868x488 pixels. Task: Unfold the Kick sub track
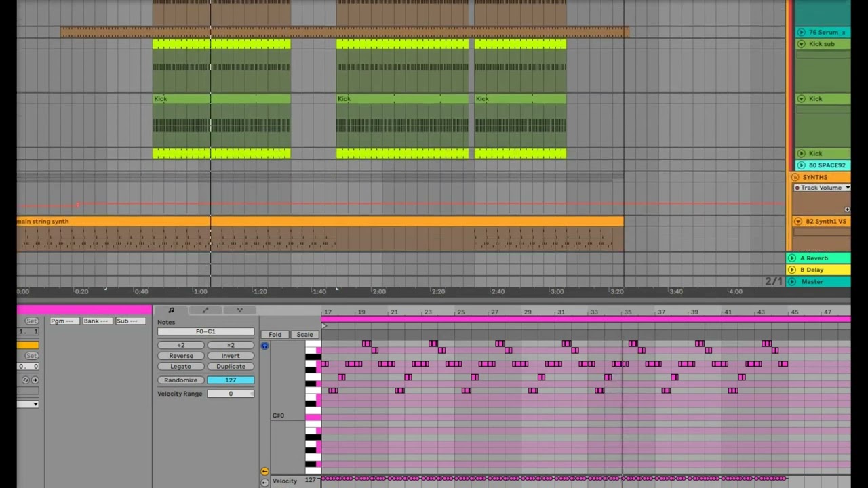(801, 44)
